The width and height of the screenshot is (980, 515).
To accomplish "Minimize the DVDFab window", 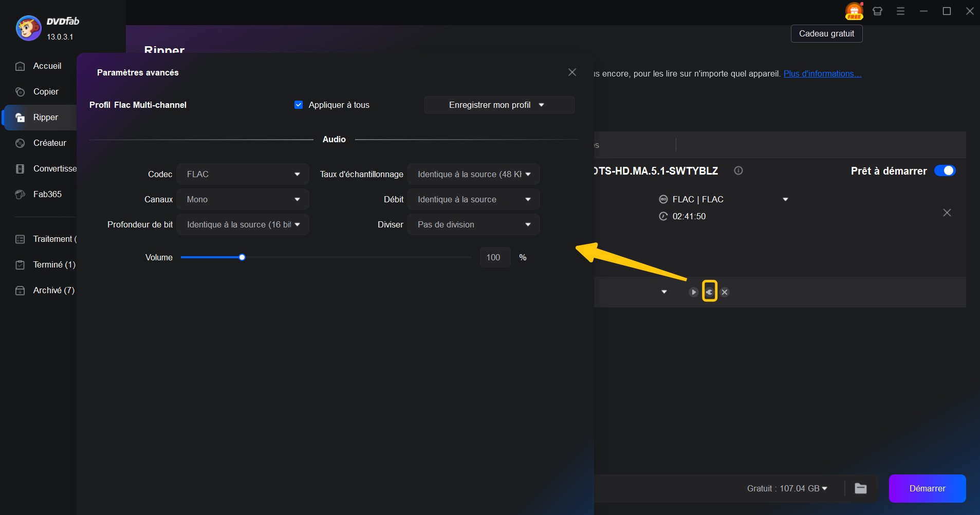I will pyautogui.click(x=923, y=11).
